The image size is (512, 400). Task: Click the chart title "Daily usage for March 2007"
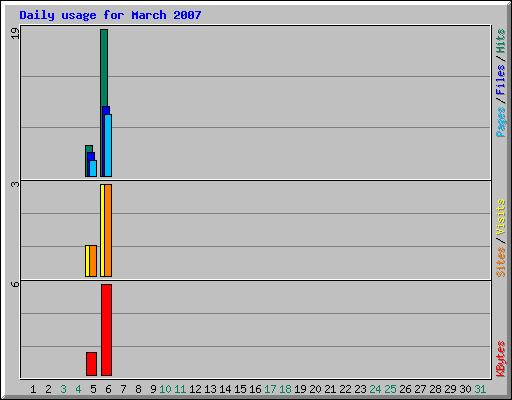[110, 15]
